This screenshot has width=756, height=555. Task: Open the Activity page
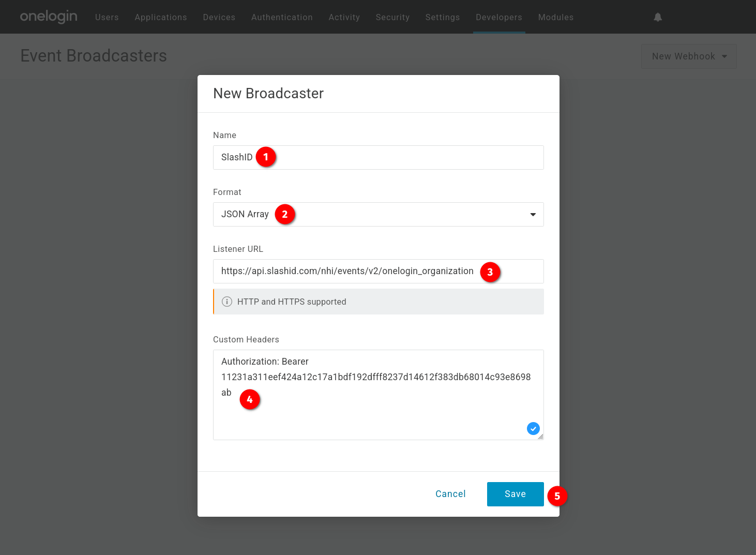click(344, 17)
